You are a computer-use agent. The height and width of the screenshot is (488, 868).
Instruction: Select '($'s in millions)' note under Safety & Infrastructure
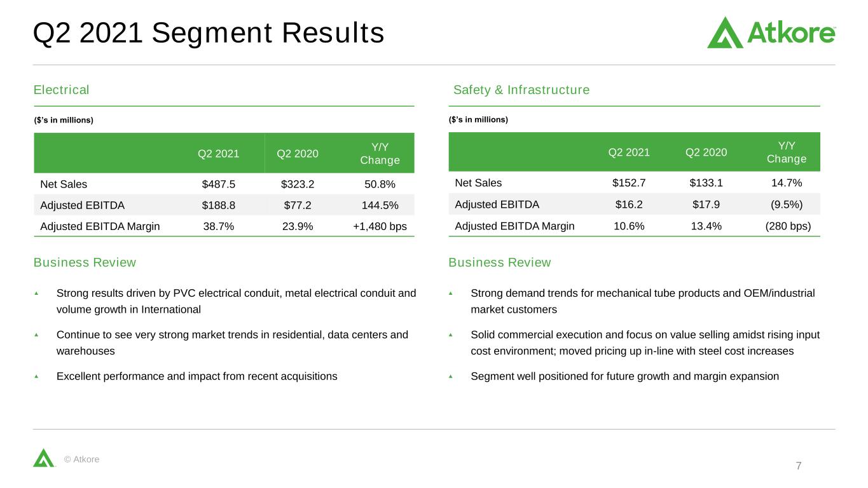click(x=478, y=119)
